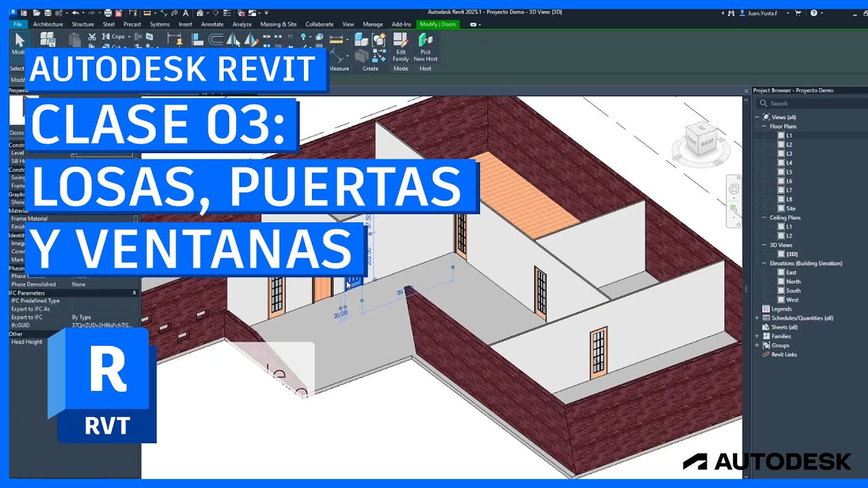Click the ViewCube RIGHT face

coord(706,143)
